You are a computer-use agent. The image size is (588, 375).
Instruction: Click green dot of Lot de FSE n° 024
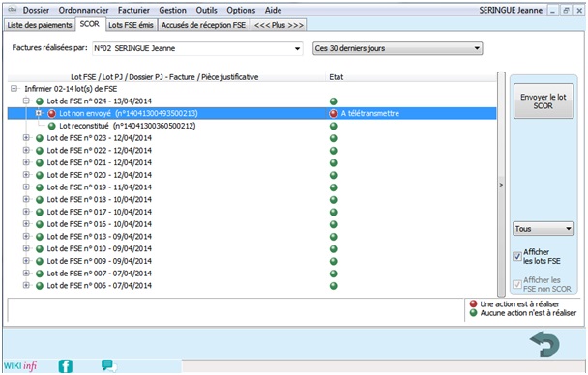(x=40, y=101)
